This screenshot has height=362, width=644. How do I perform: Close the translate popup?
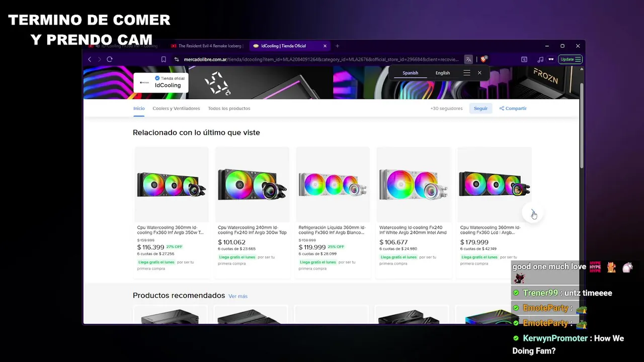tap(479, 73)
